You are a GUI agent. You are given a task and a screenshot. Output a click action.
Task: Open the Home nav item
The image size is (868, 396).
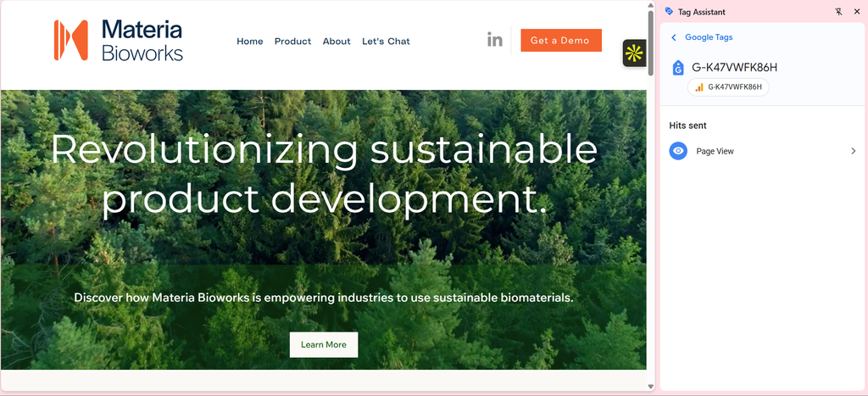(250, 42)
